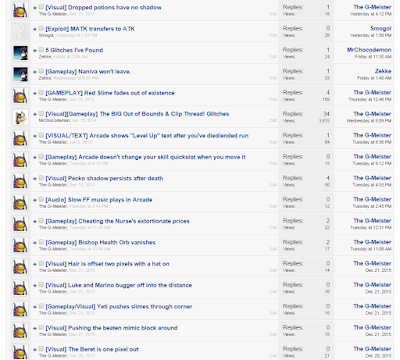Screen dimensions: 400x360
Task: Check box for BIG Out of Bounds thread
Action: pos(41,113)
